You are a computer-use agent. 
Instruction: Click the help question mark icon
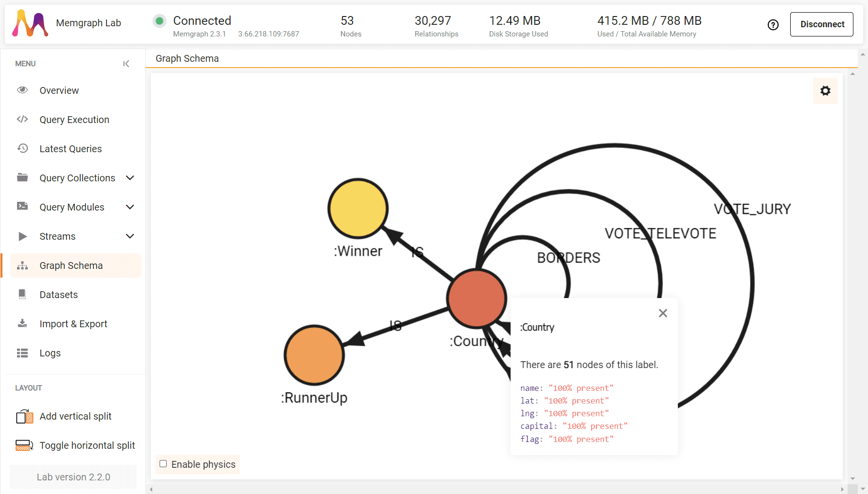[x=773, y=25]
